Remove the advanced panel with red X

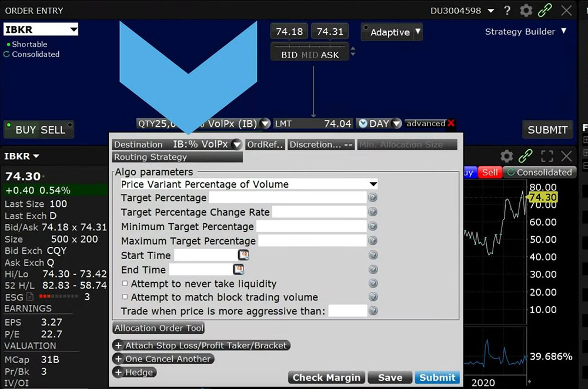(x=451, y=123)
